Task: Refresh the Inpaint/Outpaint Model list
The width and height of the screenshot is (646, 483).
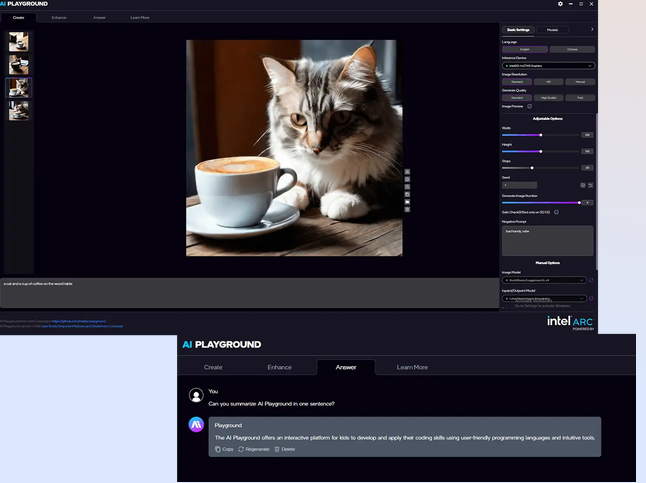Action: click(591, 298)
